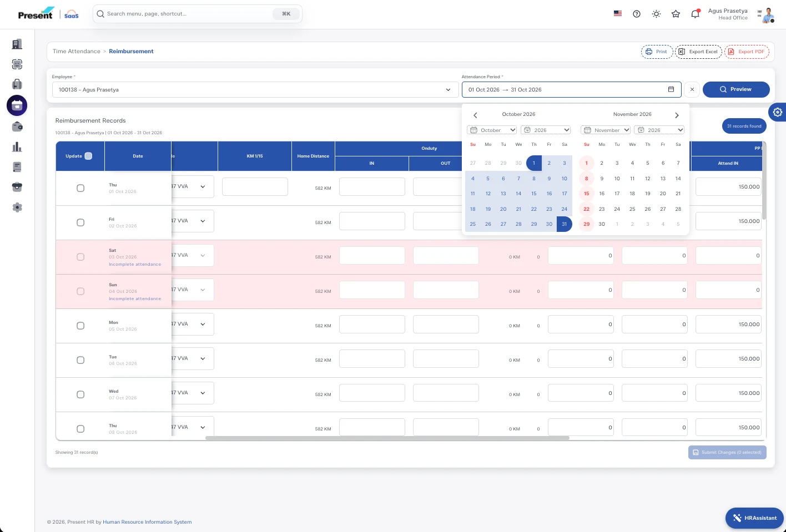Clear the attendance period with the X button
Viewport: 786px width, 532px height.
[x=692, y=89]
